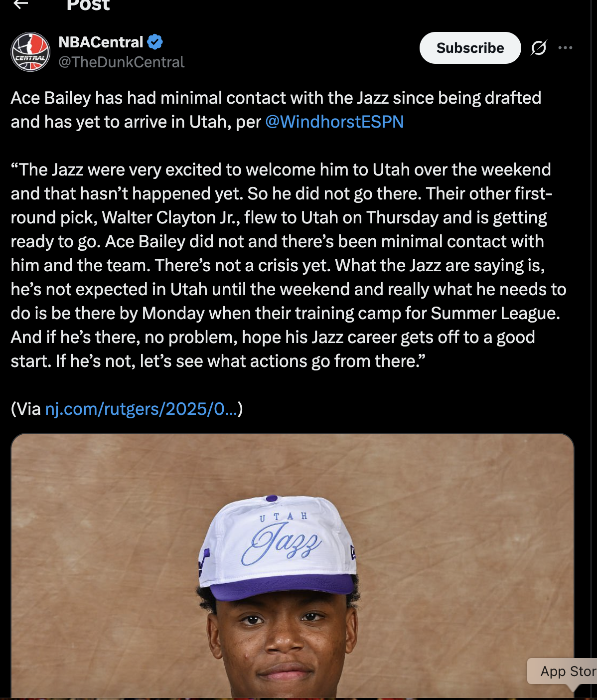Open the @TheDunkCentral handle
Image resolution: width=597 pixels, height=700 pixels.
(x=121, y=62)
